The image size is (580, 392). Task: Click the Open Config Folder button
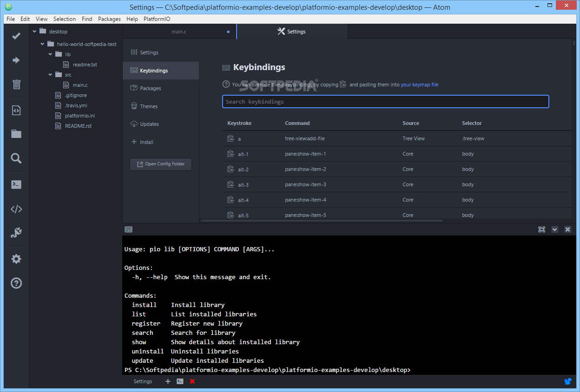[161, 164]
